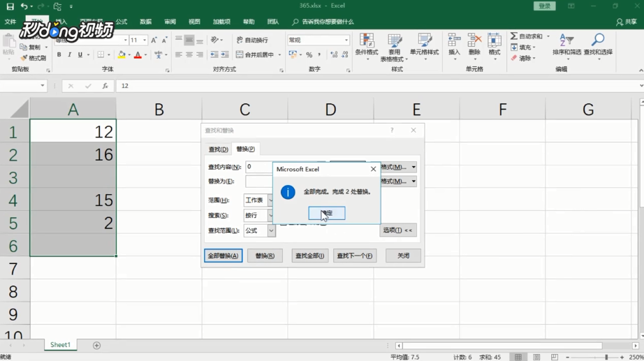Open the format dropdown arrow on the Replace-with row
Image resolution: width=644 pixels, height=361 pixels.
point(414,181)
